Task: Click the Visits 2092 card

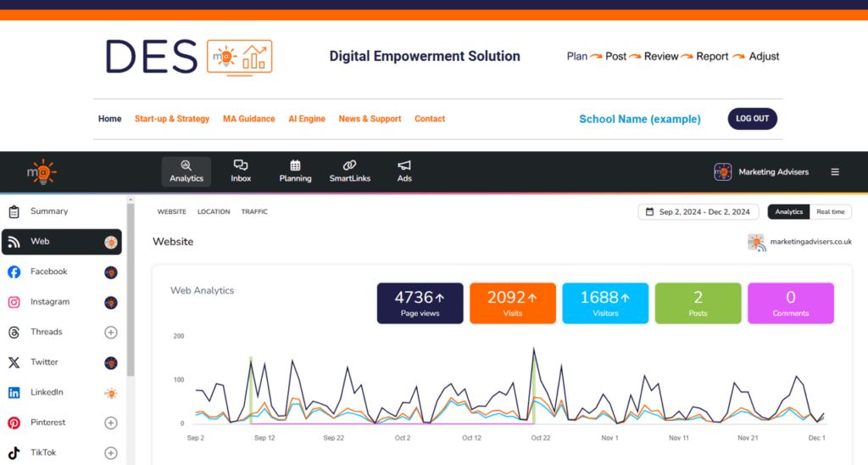Action: (513, 303)
